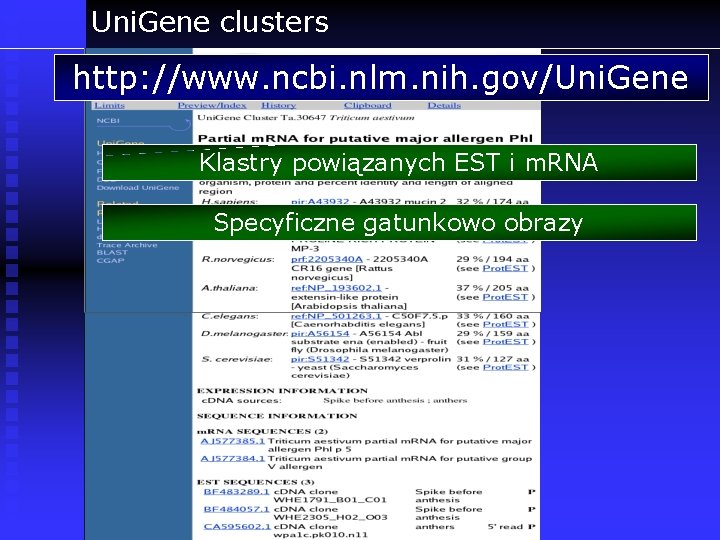Open ProtEST link in A.thaliana row
This screenshot has height=540, width=720.
(505, 297)
